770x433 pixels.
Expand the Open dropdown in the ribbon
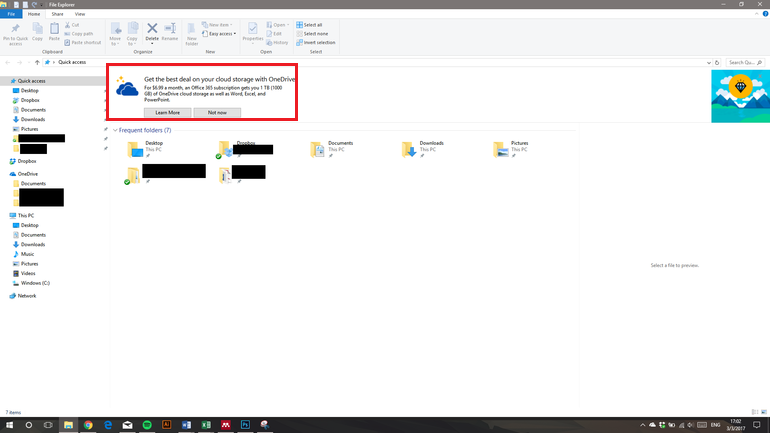[277, 25]
